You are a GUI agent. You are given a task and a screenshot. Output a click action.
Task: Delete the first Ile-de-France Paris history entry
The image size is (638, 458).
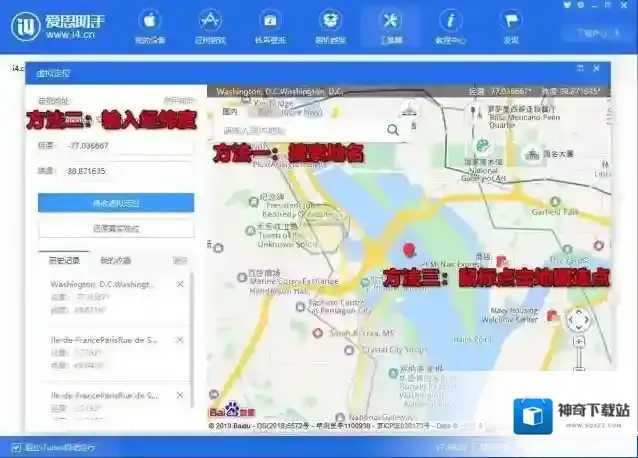pyautogui.click(x=180, y=340)
